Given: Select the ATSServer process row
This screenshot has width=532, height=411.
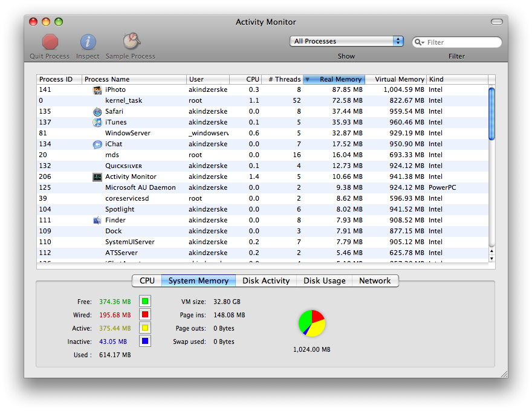Looking at the screenshot, I should (x=262, y=253).
